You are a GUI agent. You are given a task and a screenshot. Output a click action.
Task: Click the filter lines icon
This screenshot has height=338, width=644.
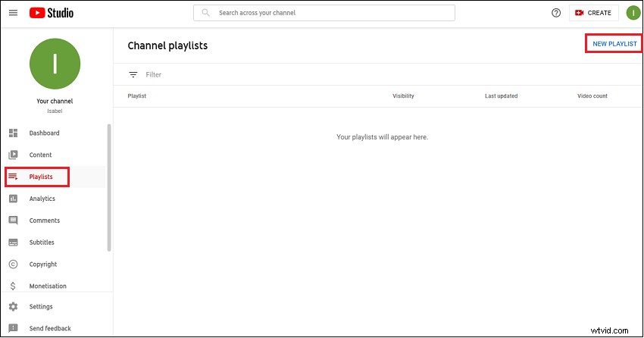tap(133, 74)
